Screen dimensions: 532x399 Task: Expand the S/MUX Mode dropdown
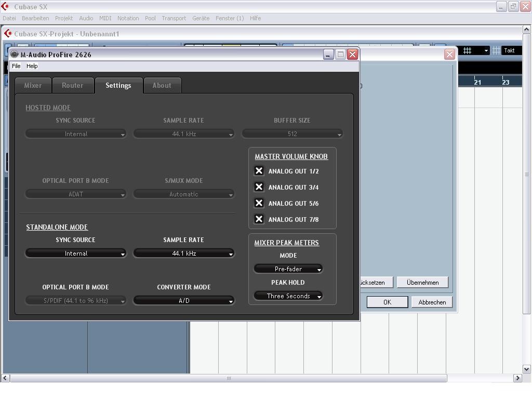(x=183, y=194)
